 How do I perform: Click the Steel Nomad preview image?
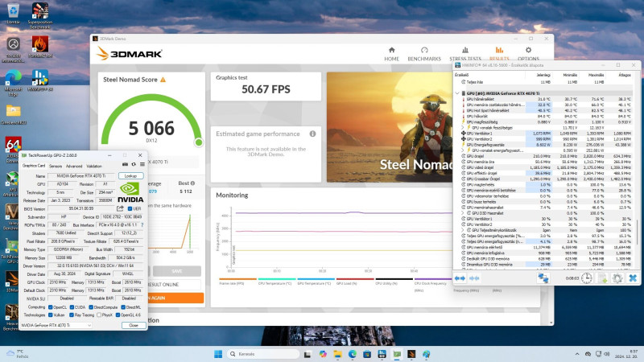point(390,127)
